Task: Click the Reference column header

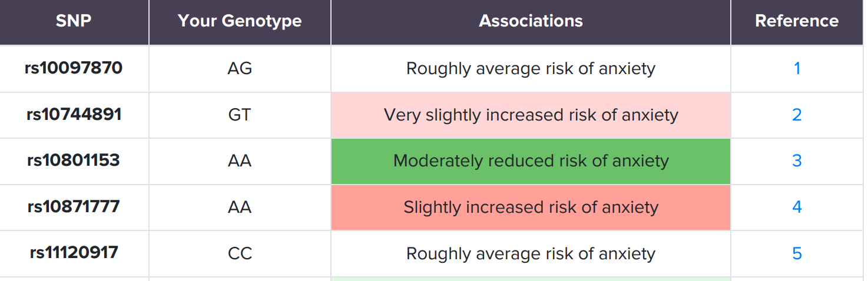Action: [x=797, y=21]
